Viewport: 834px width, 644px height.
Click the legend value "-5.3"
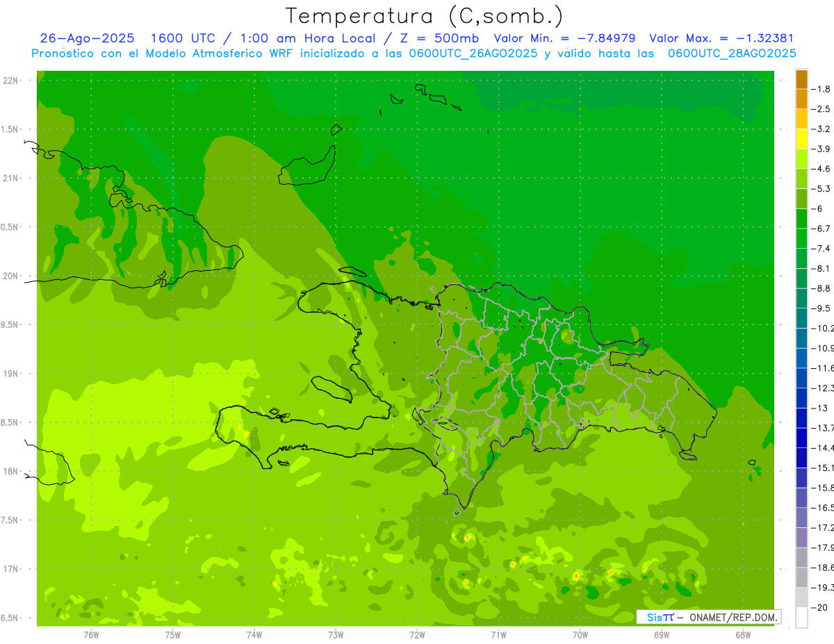[x=821, y=188]
